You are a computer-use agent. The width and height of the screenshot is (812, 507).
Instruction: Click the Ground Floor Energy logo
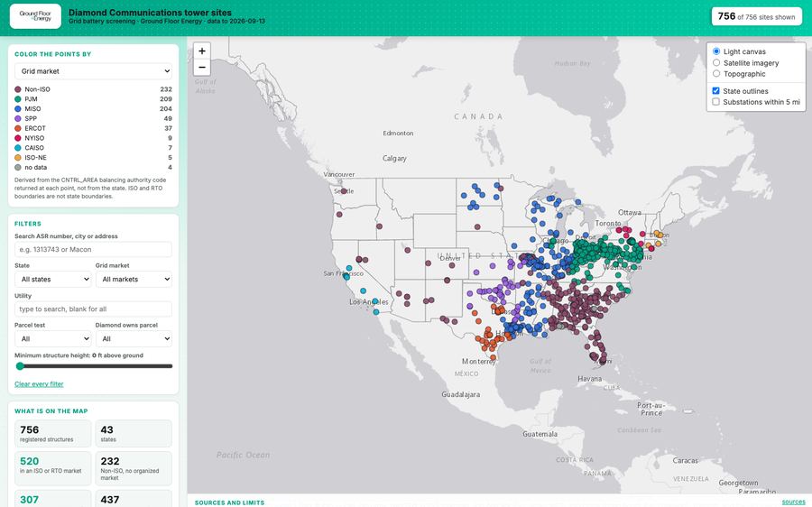pos(35,16)
